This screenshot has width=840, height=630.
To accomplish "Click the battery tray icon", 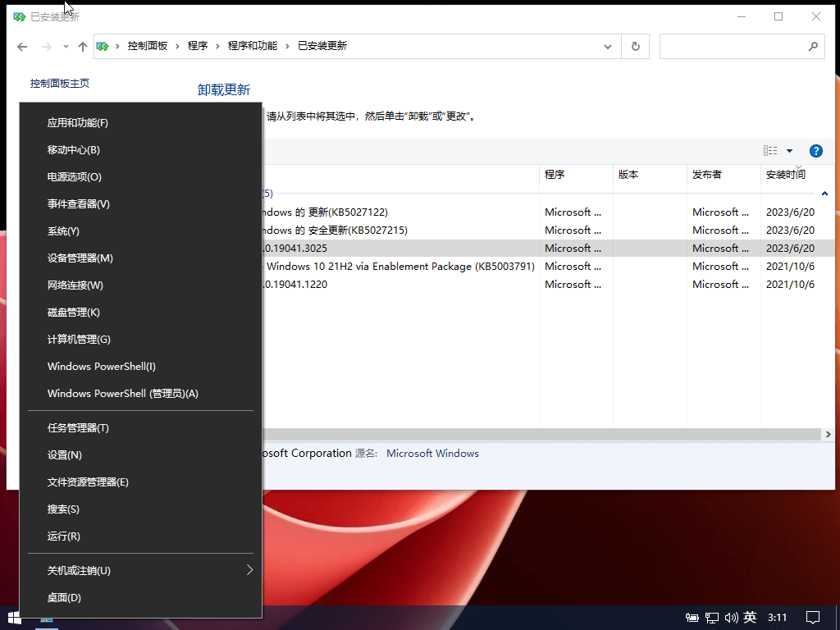I will [x=692, y=618].
